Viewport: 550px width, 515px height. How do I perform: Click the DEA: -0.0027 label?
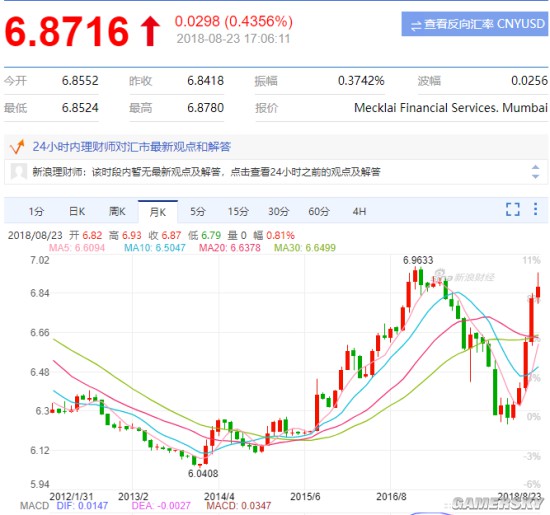pos(161,506)
